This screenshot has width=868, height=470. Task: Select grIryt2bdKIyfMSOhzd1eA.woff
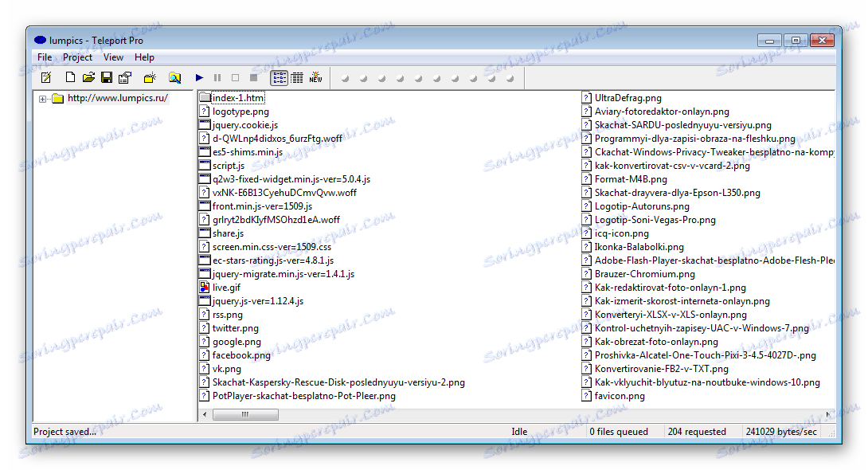click(x=276, y=220)
